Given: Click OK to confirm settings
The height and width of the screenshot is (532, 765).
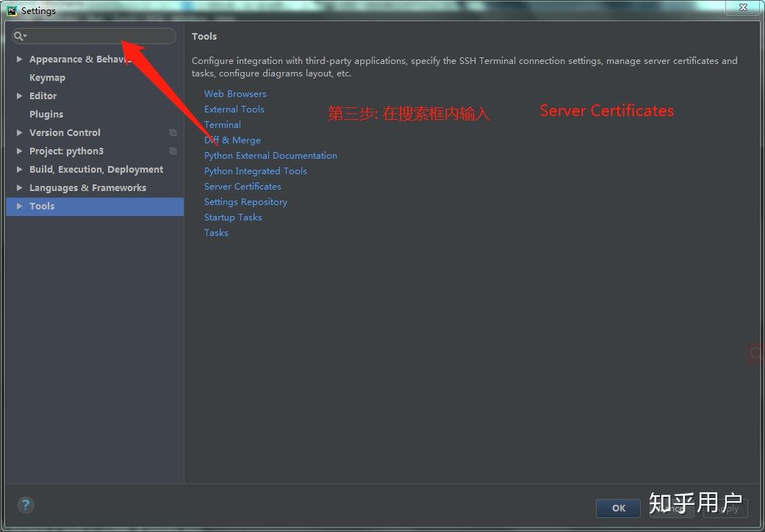Looking at the screenshot, I should pyautogui.click(x=617, y=508).
